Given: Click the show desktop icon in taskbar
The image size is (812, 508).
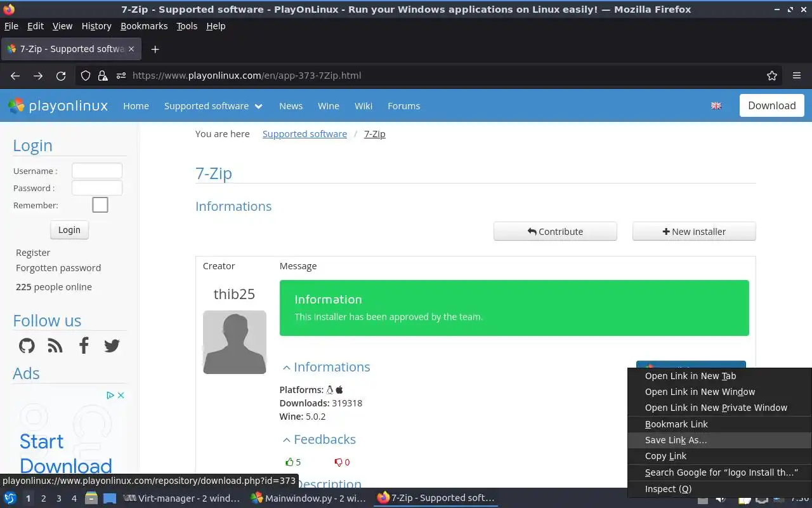Looking at the screenshot, I should (109, 498).
